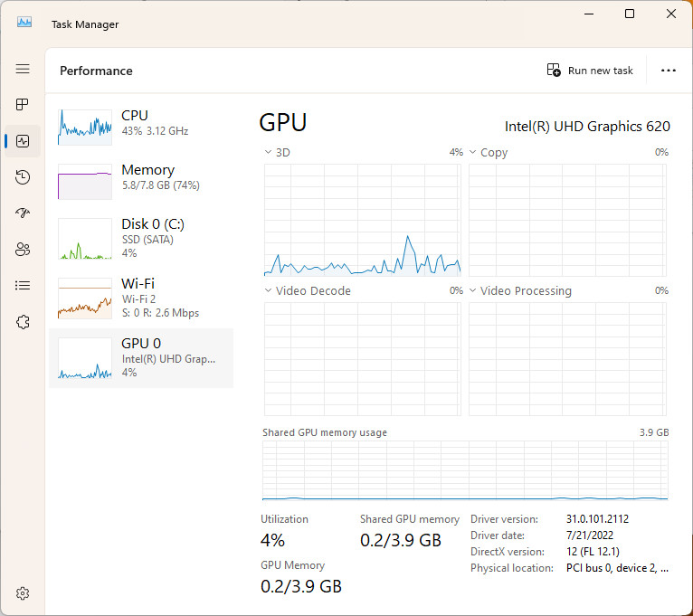Click the Driver version: label
693x616 pixels.
[x=504, y=519]
